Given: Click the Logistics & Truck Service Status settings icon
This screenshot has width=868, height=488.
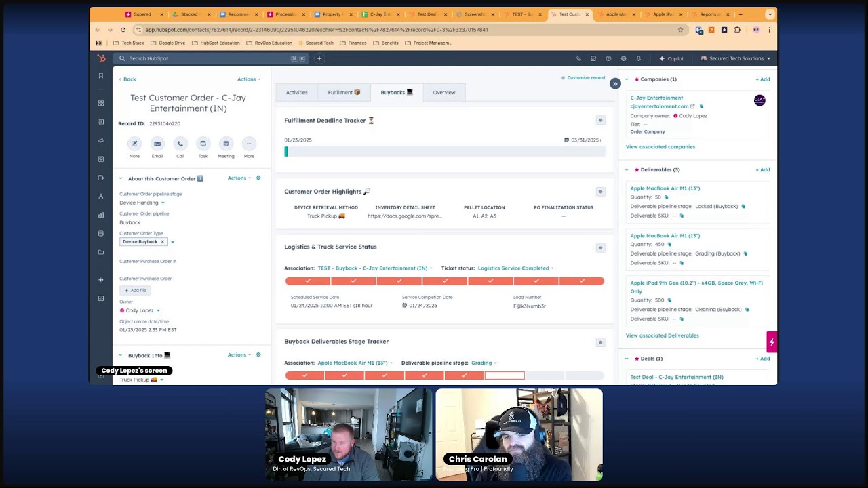Looking at the screenshot, I should point(600,248).
